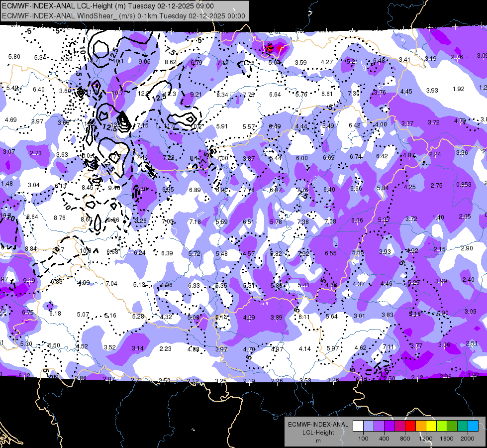Click the number '5.84'
Viewport: 487px width, 448px height.
tap(383, 188)
